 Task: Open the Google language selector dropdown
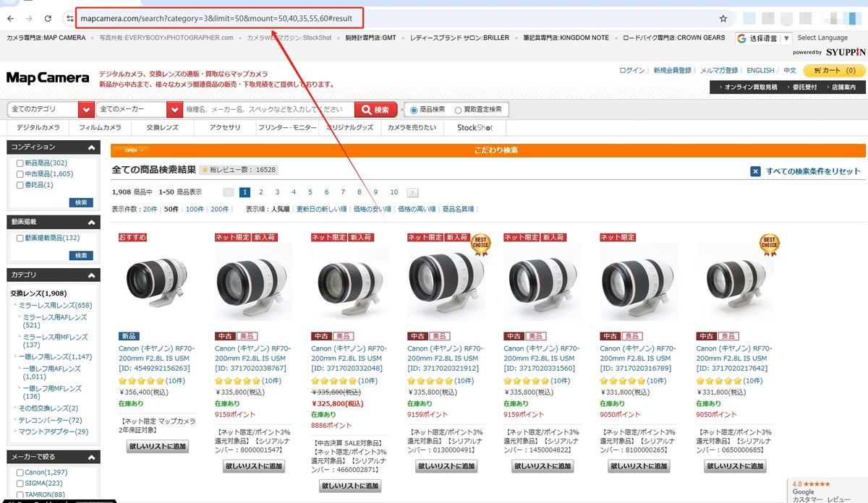tap(764, 38)
